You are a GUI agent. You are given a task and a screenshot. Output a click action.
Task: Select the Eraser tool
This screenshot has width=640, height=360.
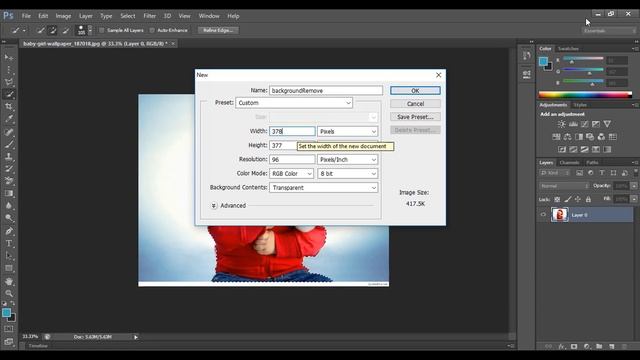[x=9, y=181]
